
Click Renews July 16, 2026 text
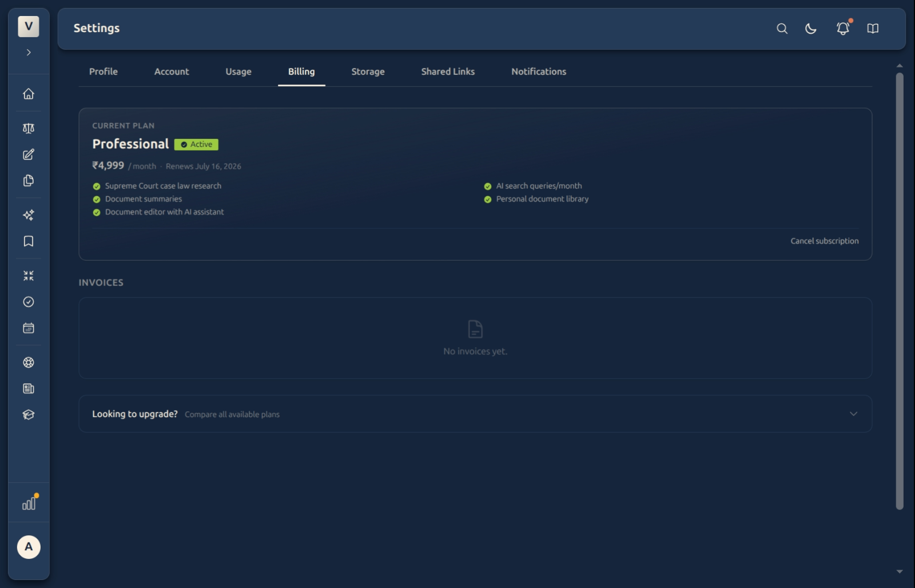[204, 166]
